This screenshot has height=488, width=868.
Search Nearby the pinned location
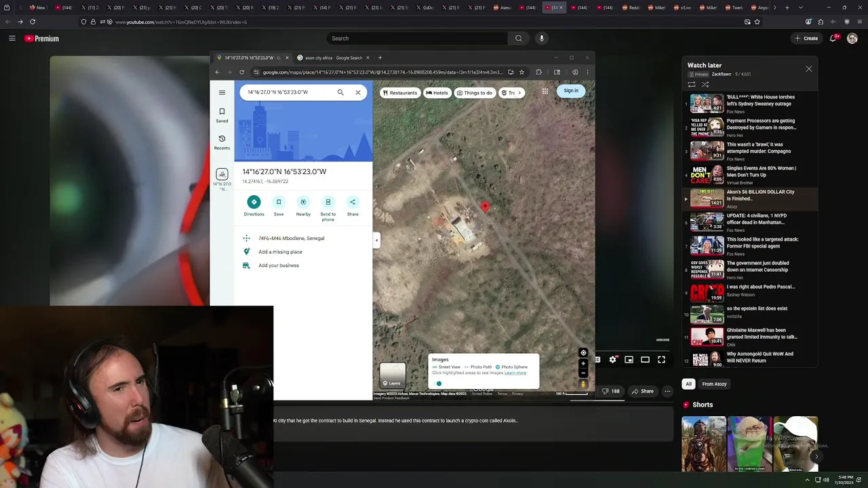(x=303, y=205)
